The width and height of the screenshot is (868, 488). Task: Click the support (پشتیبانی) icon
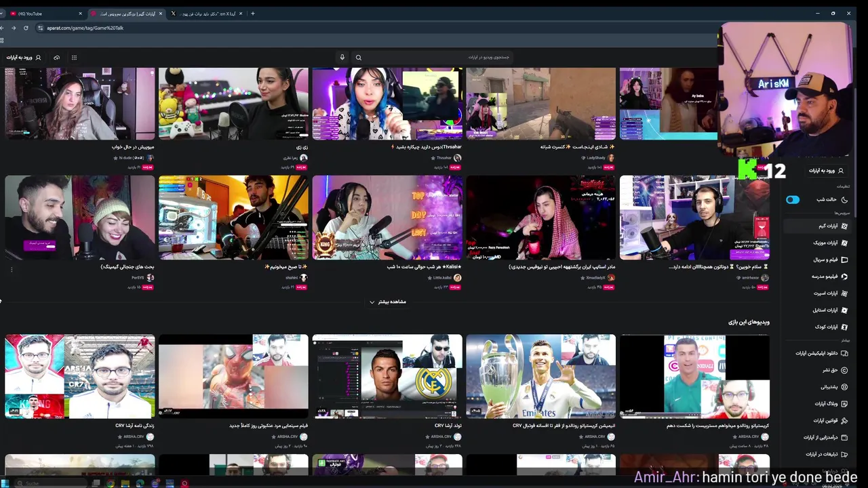coord(844,387)
